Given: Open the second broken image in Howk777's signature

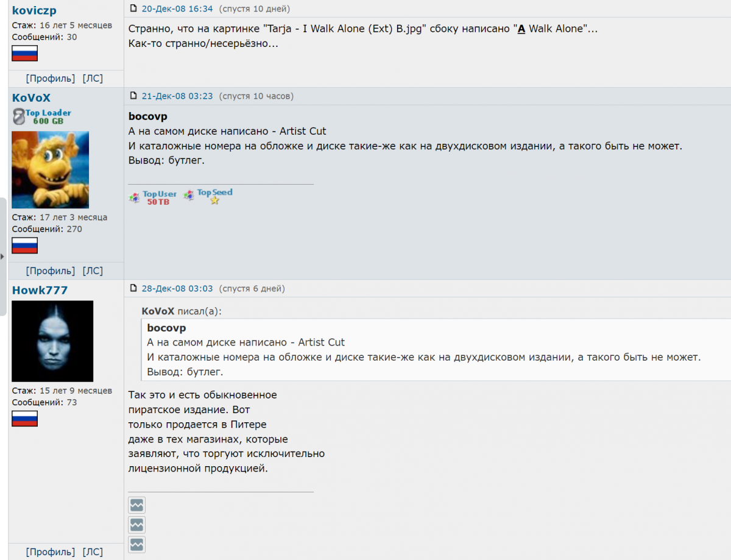Looking at the screenshot, I should pos(136,525).
